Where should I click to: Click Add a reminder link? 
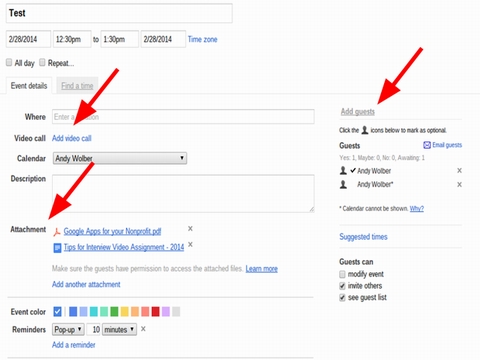pyautogui.click(x=74, y=345)
